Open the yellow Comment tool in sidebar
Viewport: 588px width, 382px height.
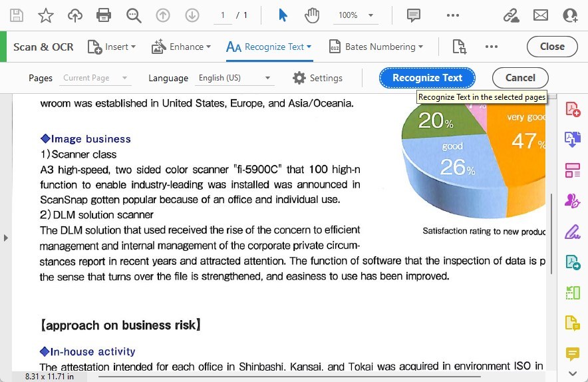(x=573, y=354)
